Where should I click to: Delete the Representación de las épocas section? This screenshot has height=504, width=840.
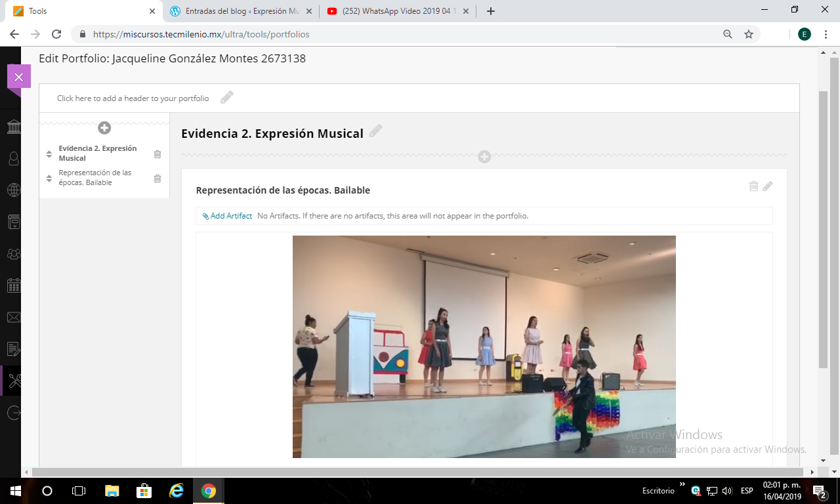click(753, 186)
